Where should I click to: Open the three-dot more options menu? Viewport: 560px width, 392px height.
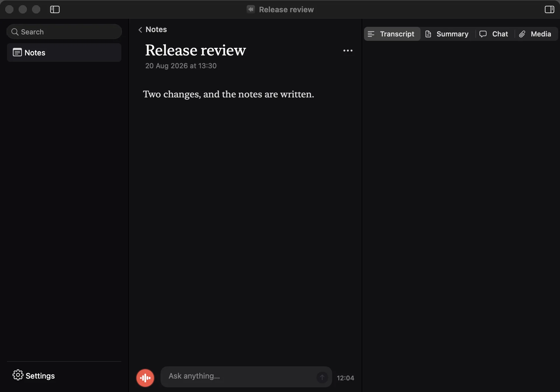tap(348, 51)
